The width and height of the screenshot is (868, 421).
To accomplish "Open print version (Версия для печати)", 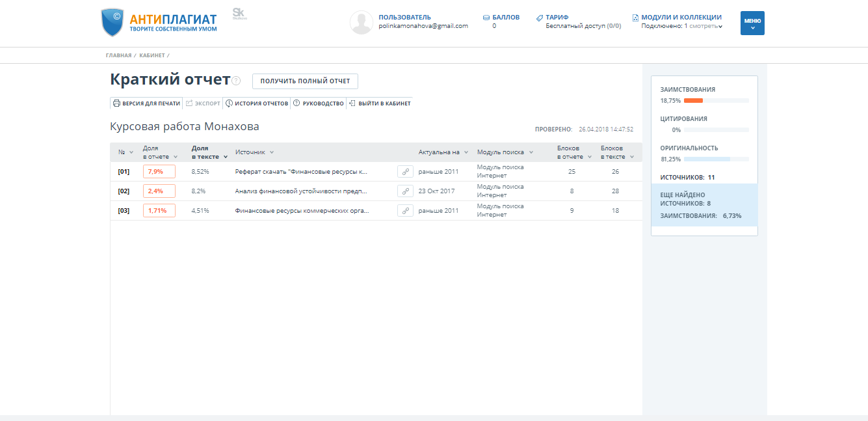I will (x=146, y=103).
